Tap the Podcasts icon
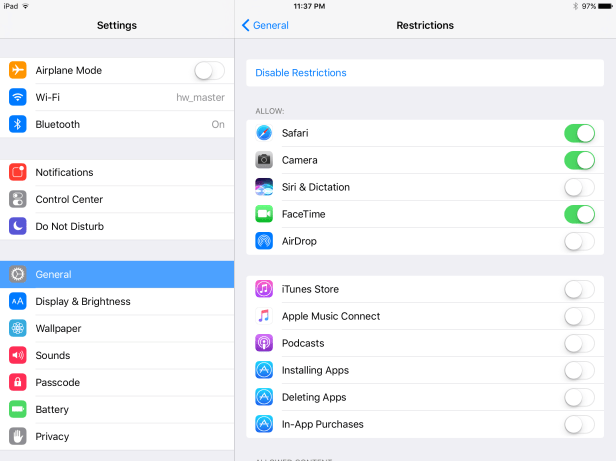This screenshot has height=461, width=616. [x=264, y=343]
